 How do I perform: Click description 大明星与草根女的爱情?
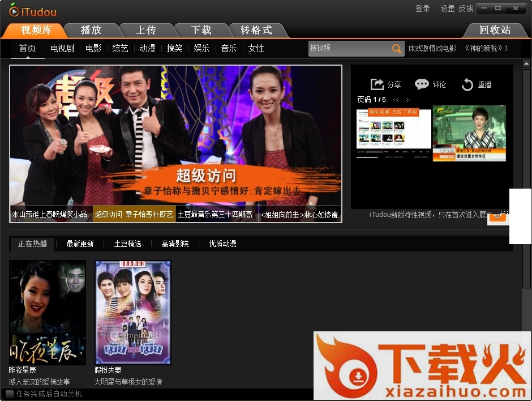[128, 382]
